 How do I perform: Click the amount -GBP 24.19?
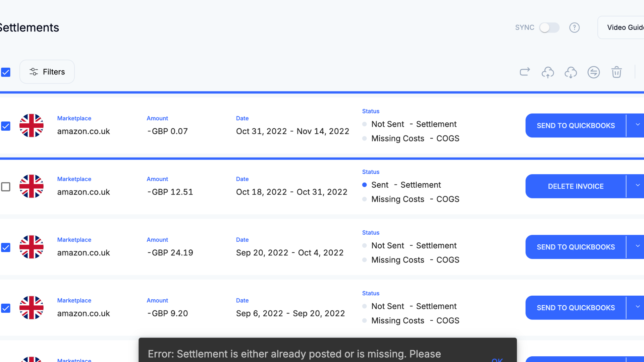(x=170, y=253)
